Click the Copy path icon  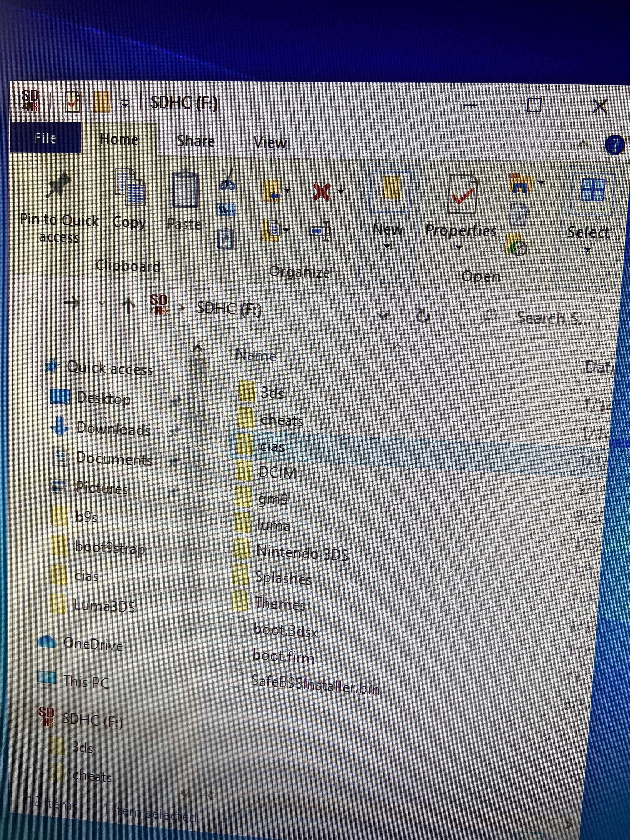point(226,210)
